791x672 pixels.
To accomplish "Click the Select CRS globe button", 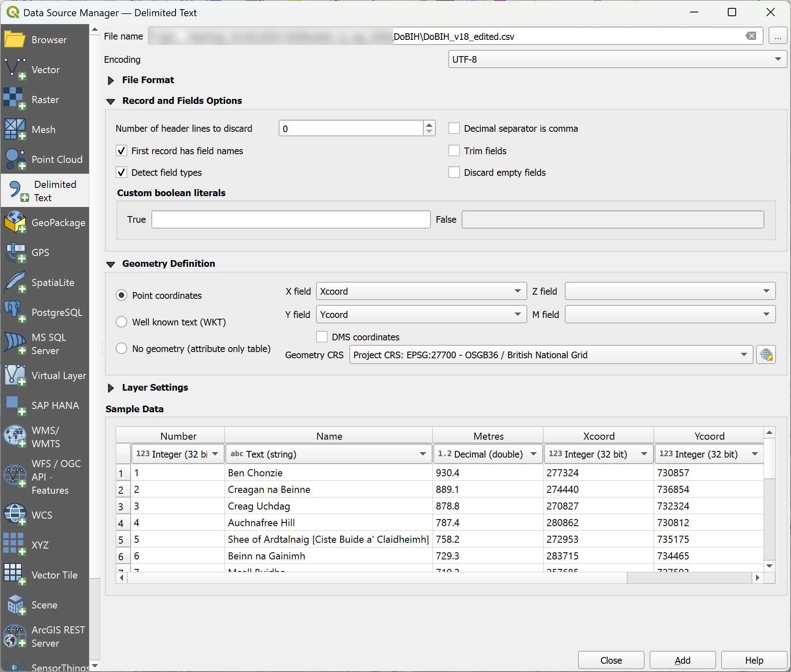I will click(x=766, y=355).
